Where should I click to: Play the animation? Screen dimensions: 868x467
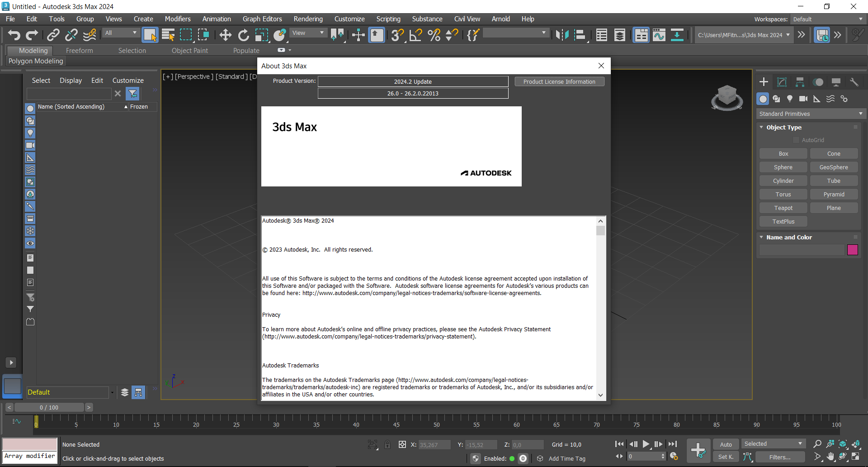[x=646, y=444]
